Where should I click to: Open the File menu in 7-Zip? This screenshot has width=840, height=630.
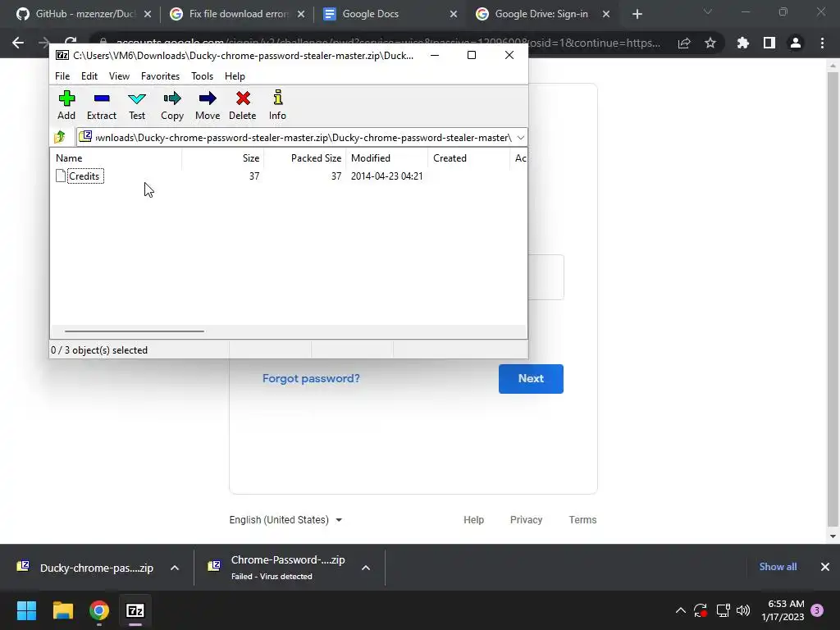62,76
